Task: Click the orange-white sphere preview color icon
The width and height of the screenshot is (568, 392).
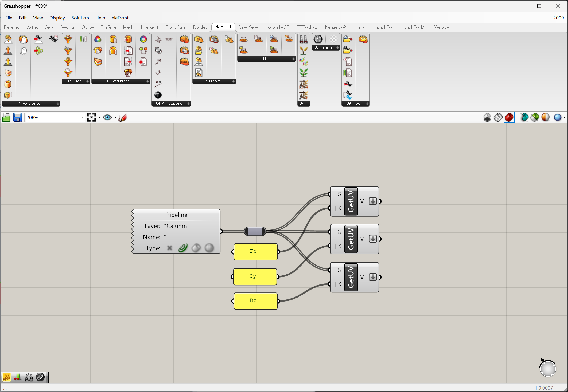Action: pyautogui.click(x=545, y=117)
